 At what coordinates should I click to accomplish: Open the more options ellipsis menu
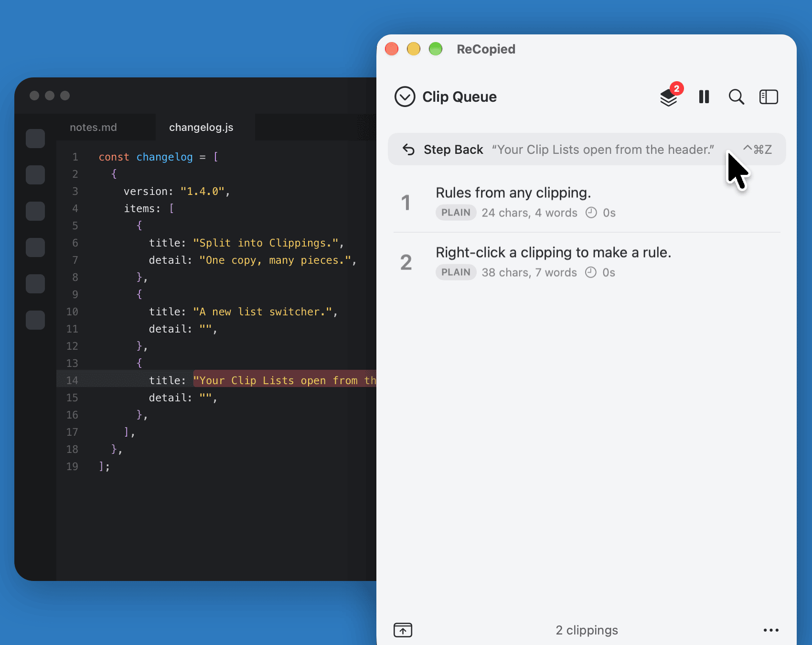[x=771, y=630]
